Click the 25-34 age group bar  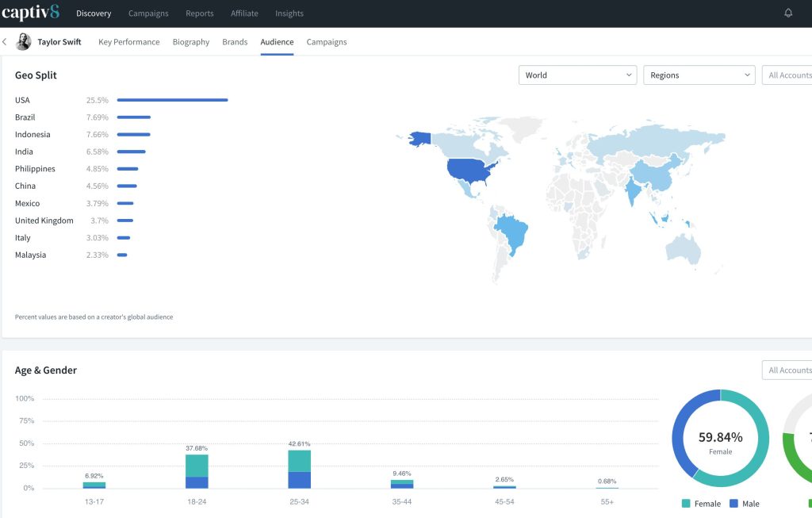[x=299, y=470]
